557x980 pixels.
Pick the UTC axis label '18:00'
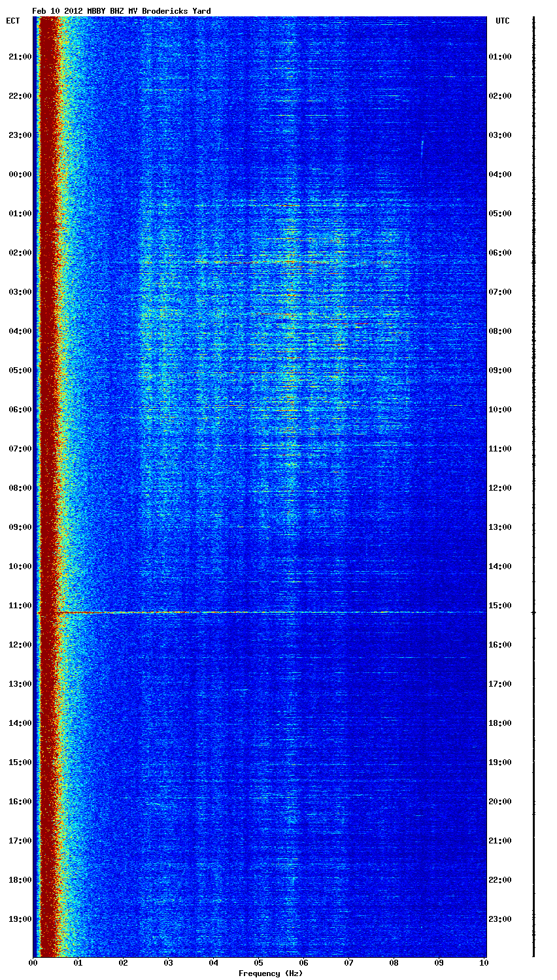(500, 723)
